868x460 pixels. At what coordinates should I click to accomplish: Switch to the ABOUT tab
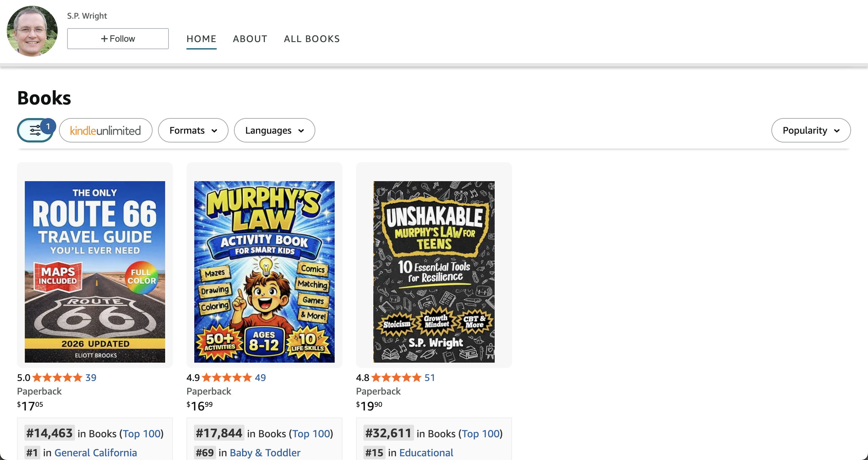tap(250, 39)
